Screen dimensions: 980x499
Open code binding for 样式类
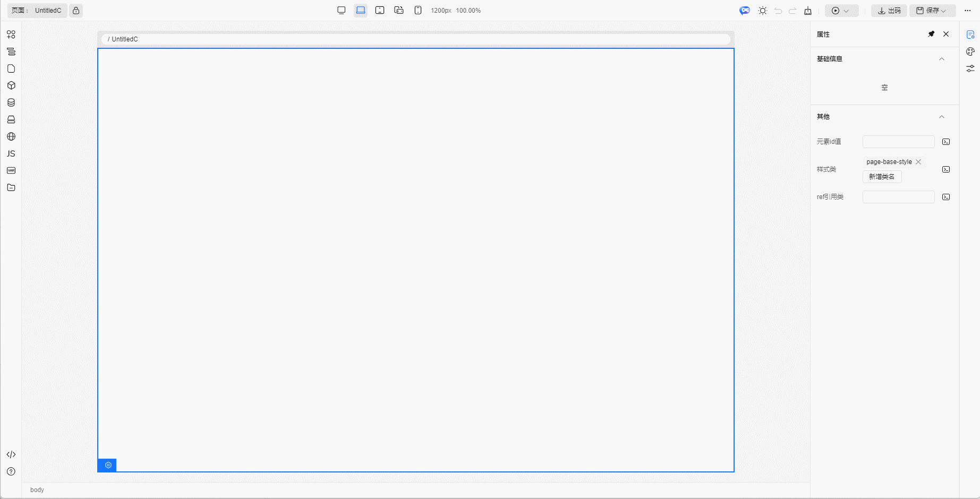[x=946, y=169]
